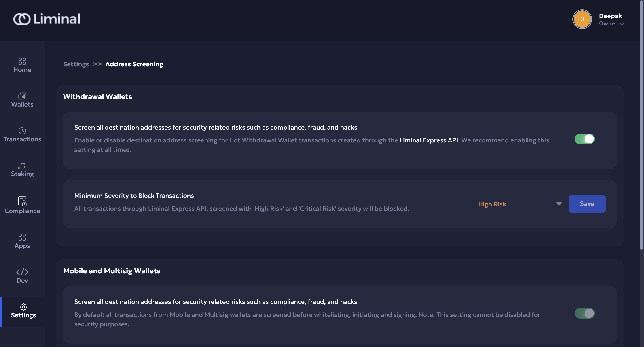Go to the Wallets menu label

tap(22, 104)
